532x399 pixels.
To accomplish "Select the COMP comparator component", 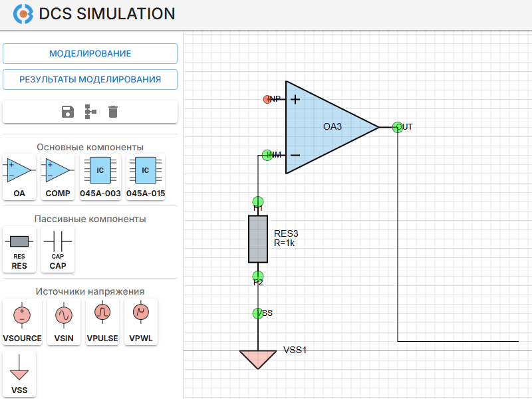I will [x=58, y=177].
